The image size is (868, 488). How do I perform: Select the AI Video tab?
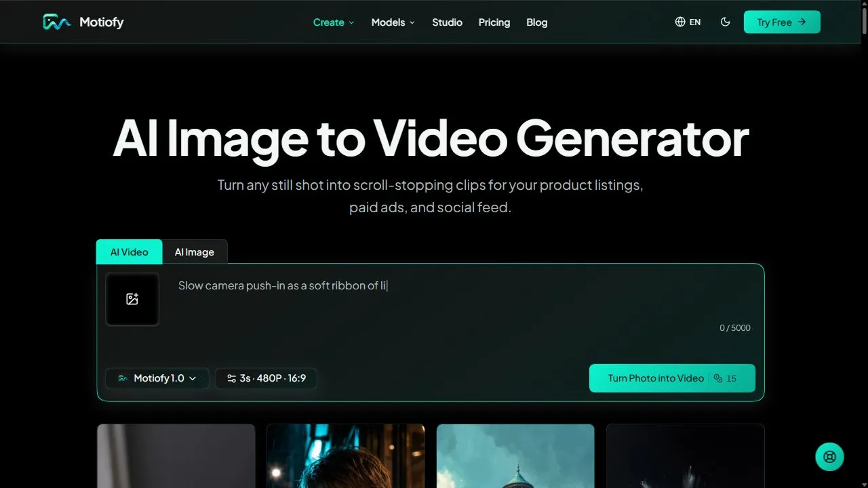pos(129,252)
